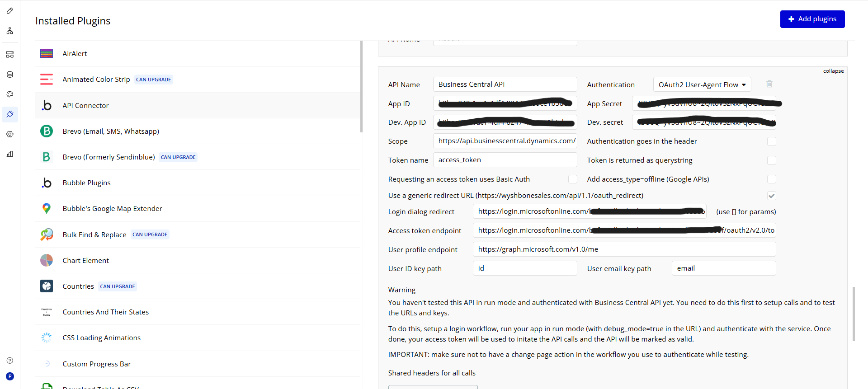Click the Add plugins button

(812, 19)
